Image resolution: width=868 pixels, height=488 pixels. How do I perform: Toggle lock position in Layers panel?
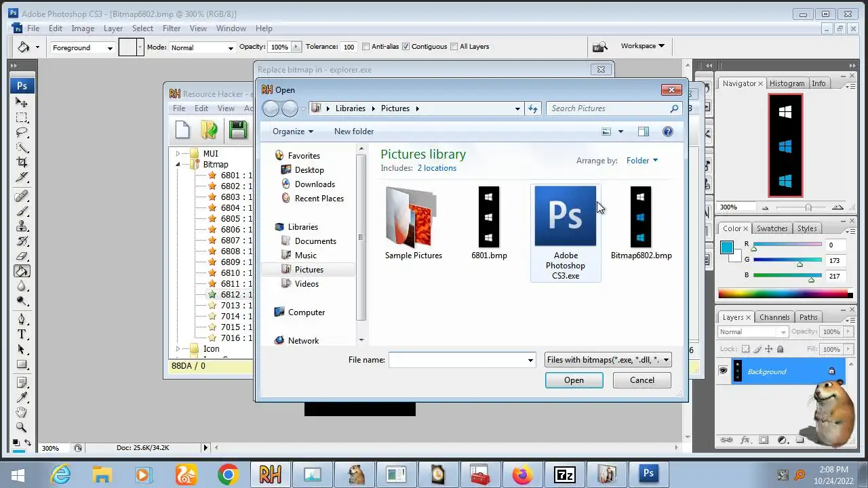click(x=769, y=349)
